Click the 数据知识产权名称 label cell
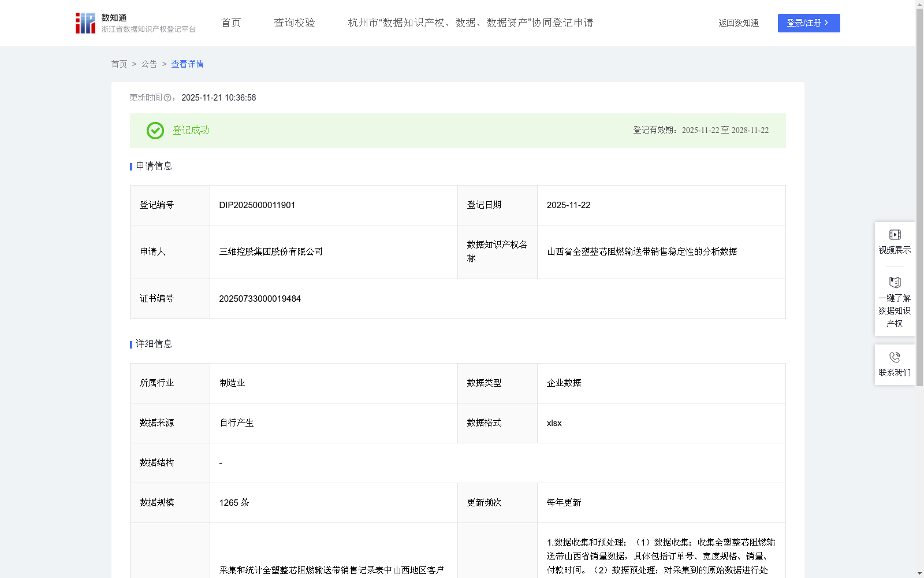 point(498,252)
